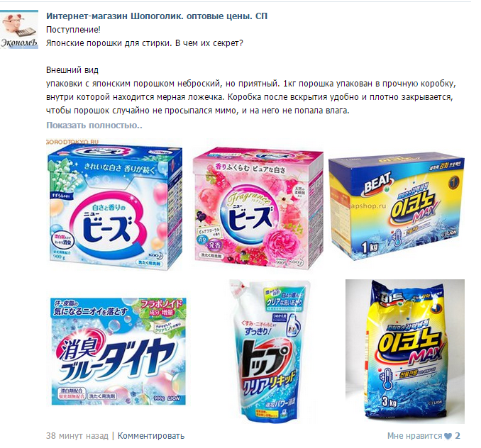This screenshot has height=448, width=481.
Task: Click the Поступление! post line
Action: 73,30
